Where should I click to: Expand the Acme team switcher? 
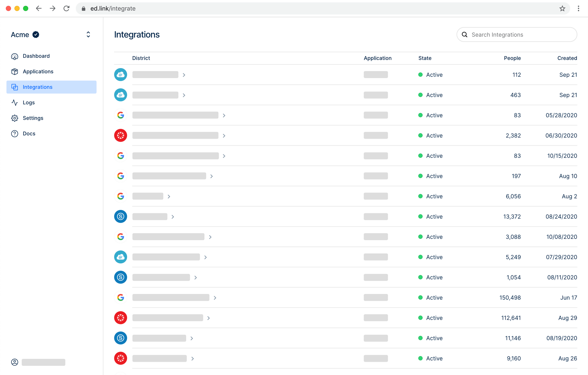pyautogui.click(x=88, y=35)
